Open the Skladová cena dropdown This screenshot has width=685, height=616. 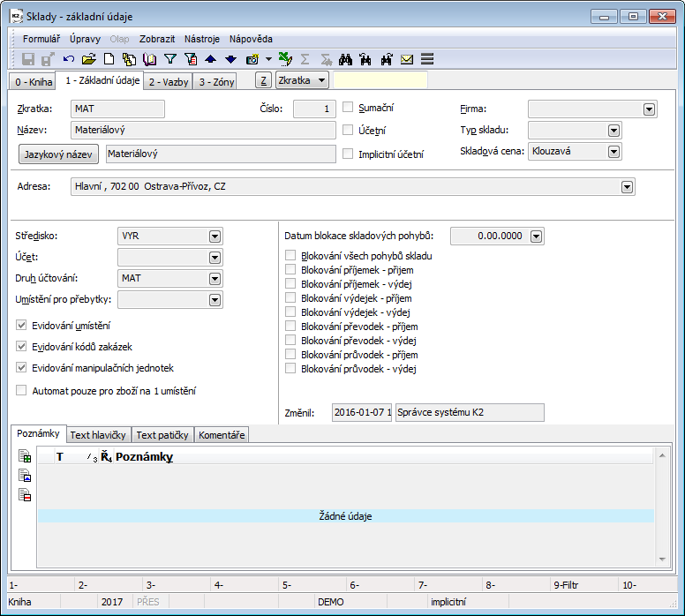click(613, 151)
